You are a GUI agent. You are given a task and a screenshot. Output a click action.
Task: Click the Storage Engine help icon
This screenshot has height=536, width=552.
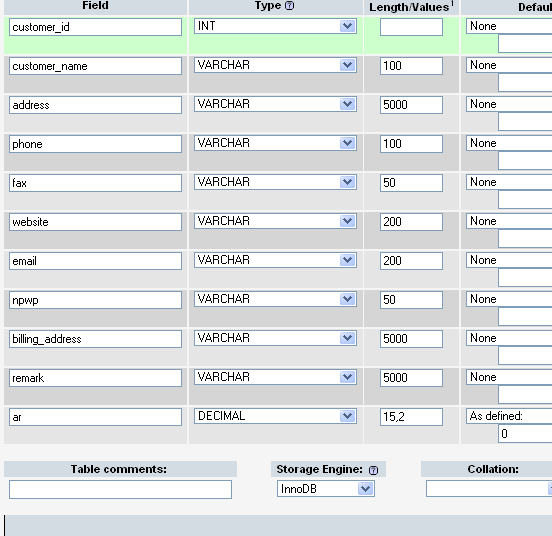point(373,470)
